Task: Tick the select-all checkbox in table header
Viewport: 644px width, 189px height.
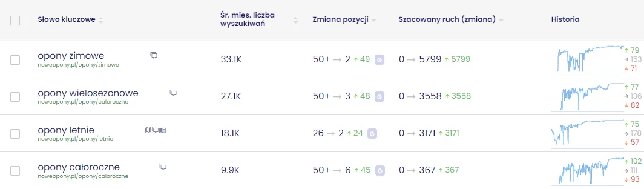Action: click(15, 21)
